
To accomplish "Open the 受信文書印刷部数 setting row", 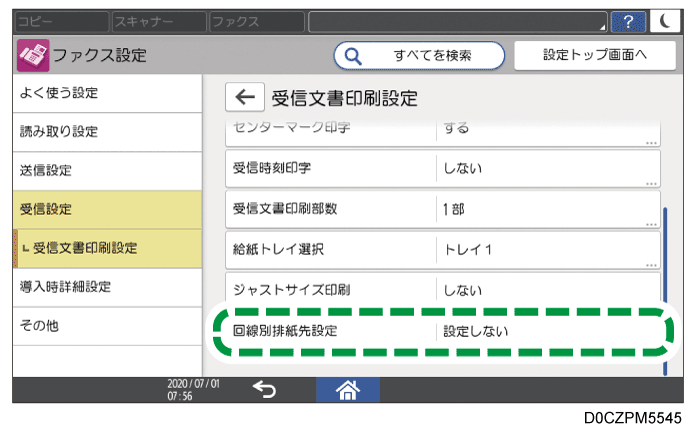I will 443,209.
